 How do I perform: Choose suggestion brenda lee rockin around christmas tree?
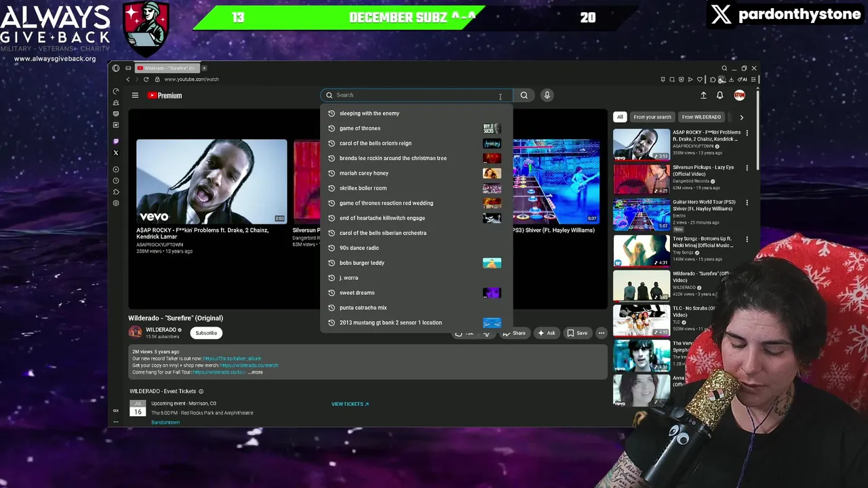coord(416,158)
